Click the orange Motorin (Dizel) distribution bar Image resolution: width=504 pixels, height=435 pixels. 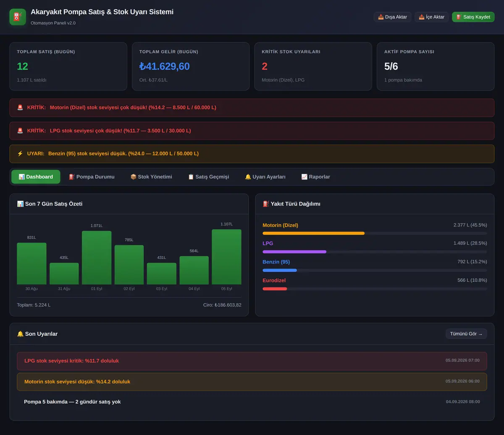(314, 233)
